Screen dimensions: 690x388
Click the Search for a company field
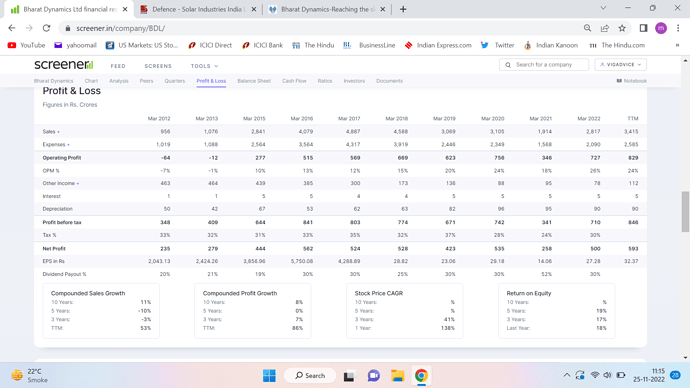coord(544,65)
